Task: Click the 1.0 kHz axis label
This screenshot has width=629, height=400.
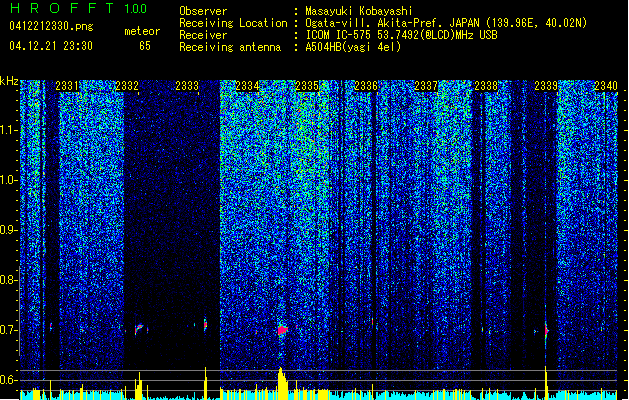Action: tap(8, 180)
